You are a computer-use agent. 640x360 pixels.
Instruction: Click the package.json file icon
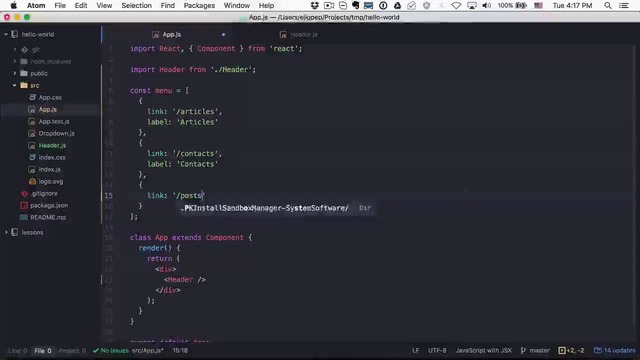click(24, 205)
